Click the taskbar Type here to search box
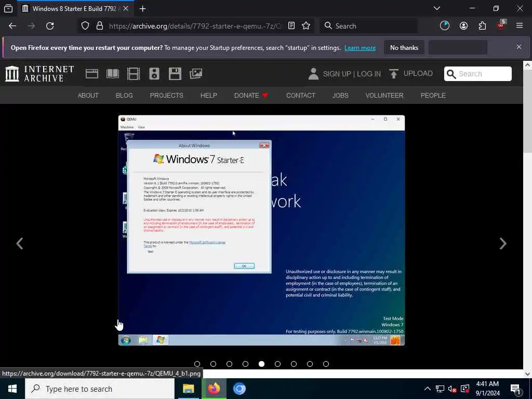This screenshot has width=532, height=399. point(100,389)
